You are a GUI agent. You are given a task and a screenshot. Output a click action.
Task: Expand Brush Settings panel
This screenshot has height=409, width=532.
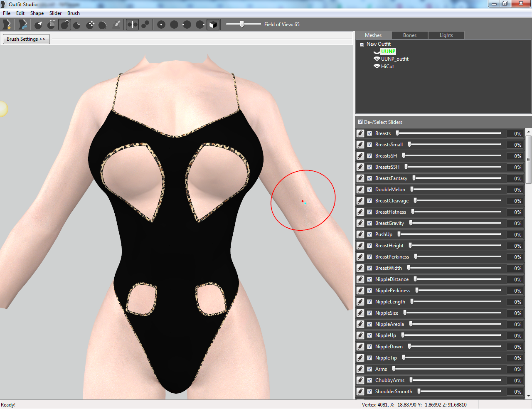click(26, 39)
